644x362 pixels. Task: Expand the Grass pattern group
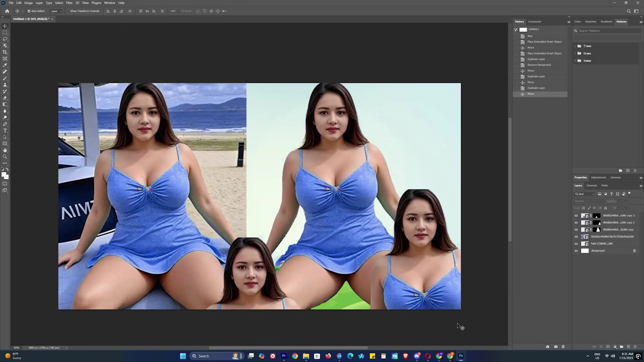pyautogui.click(x=575, y=53)
